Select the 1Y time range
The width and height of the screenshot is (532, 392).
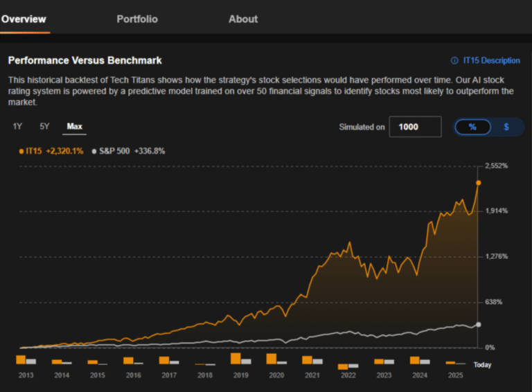pos(18,126)
